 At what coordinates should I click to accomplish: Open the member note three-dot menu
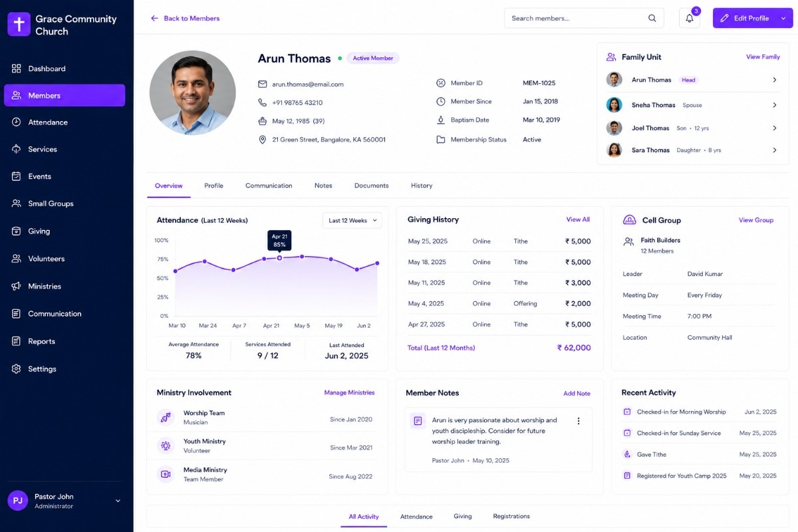click(579, 421)
